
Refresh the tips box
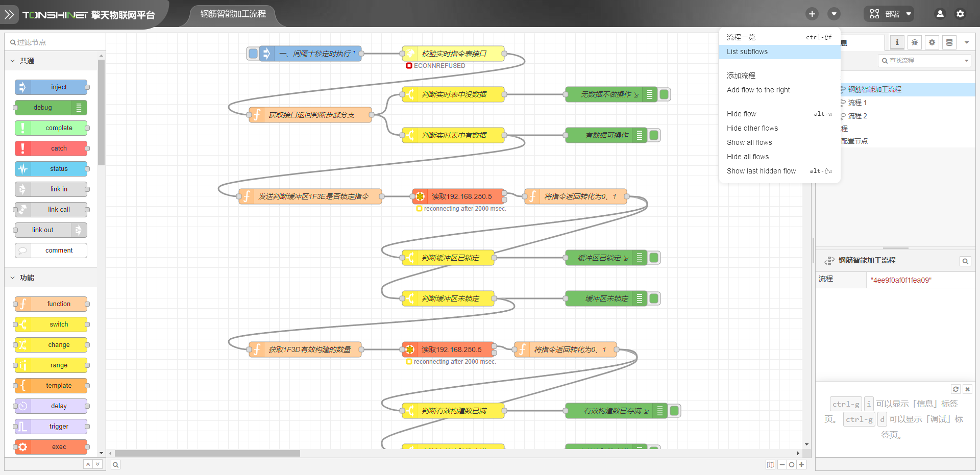(x=955, y=389)
